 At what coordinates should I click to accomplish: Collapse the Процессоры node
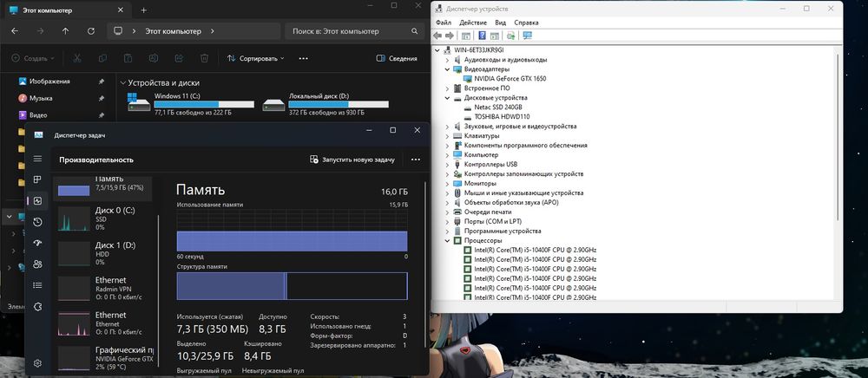coord(447,241)
